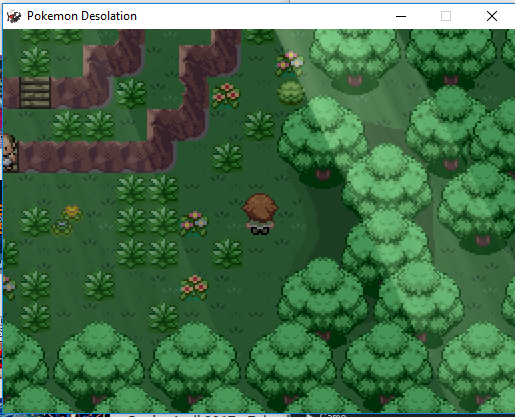Screen dimensions: 515x417
Task: Click the brown-haired player character
Action: 260,214
